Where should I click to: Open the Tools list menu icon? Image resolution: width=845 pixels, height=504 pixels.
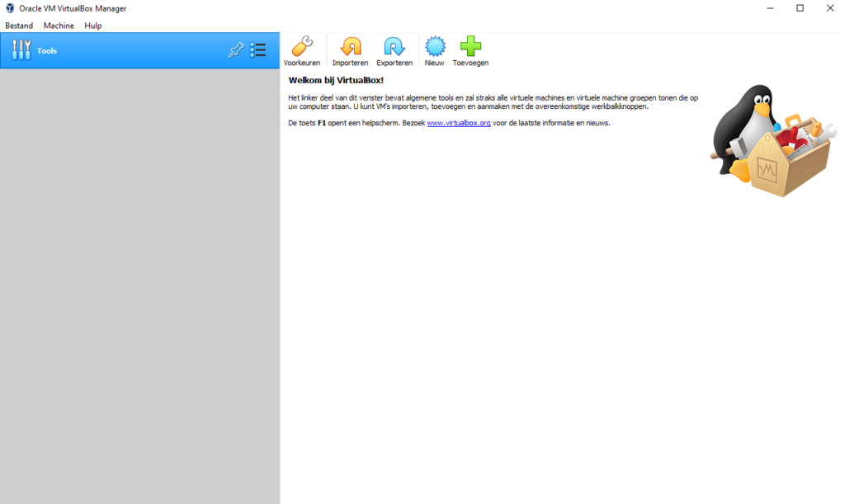[258, 50]
